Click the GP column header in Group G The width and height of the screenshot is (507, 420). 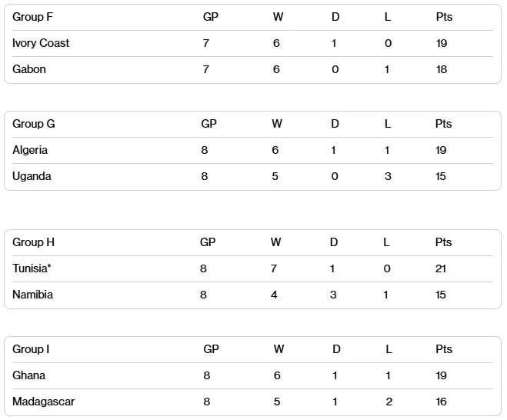(208, 124)
